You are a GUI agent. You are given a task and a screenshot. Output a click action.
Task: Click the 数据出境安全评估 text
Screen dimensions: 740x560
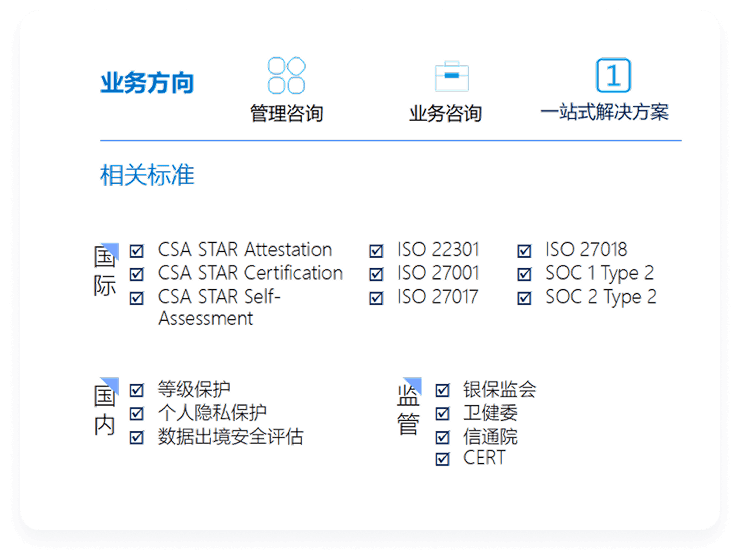(230, 437)
